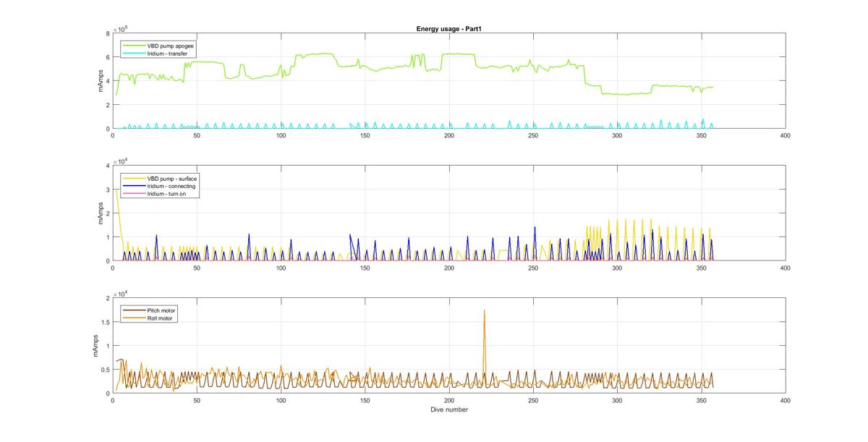Click the orange Roll motor legend line

[x=134, y=318]
